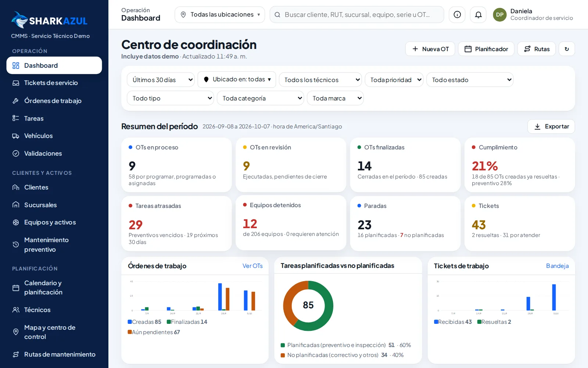The image size is (588, 368).
Task: Click the Rutas button in the header
Action: coord(537,49)
